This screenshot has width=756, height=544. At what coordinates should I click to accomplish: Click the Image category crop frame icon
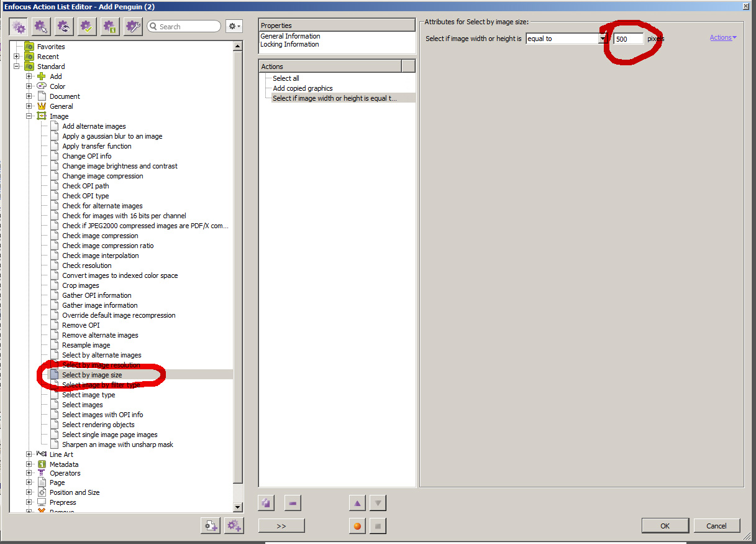(x=42, y=116)
